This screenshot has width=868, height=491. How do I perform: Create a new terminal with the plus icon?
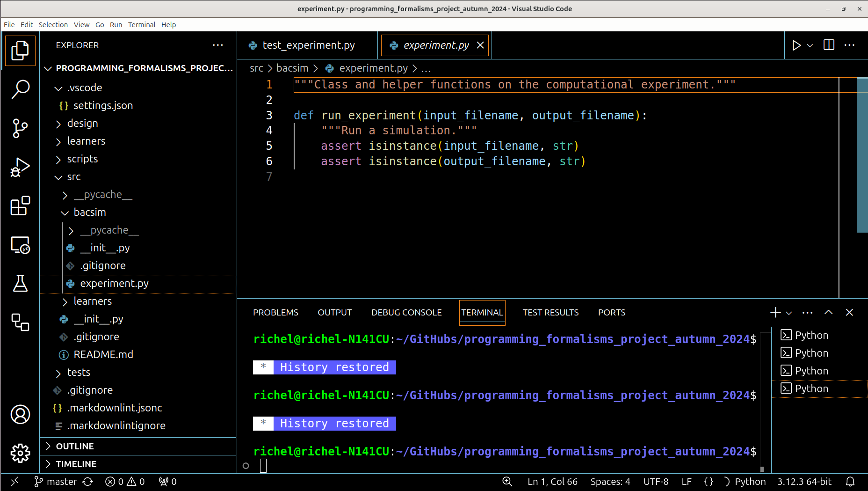pos(774,312)
